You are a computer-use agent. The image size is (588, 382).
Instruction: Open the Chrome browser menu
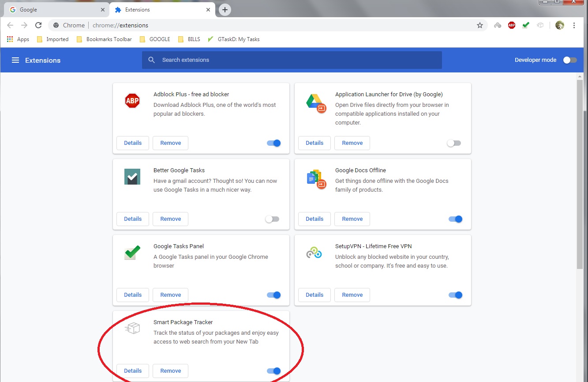[574, 25]
